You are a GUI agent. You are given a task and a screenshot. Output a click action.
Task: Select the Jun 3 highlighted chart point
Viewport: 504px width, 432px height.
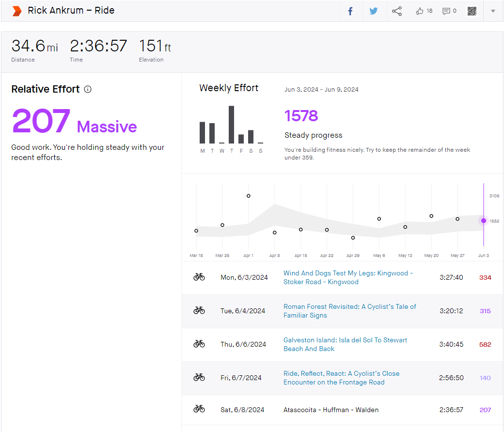pyautogui.click(x=484, y=221)
